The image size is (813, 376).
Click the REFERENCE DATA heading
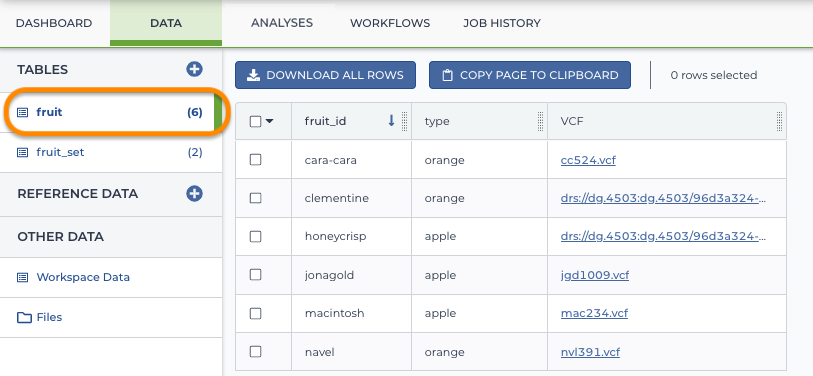tap(78, 193)
